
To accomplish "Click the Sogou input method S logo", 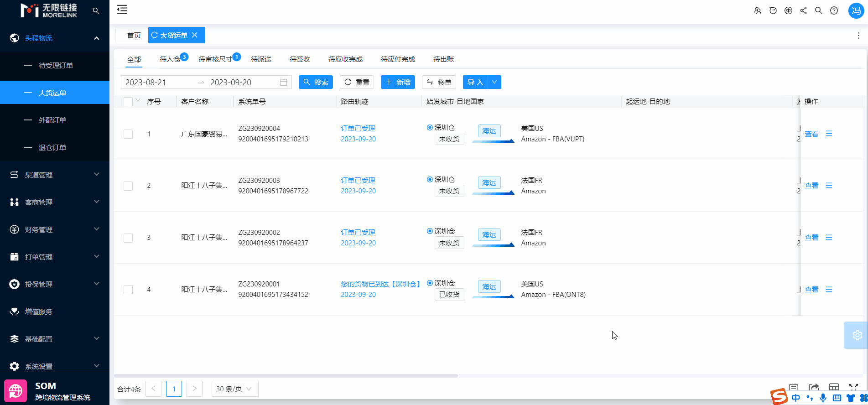I will click(779, 397).
